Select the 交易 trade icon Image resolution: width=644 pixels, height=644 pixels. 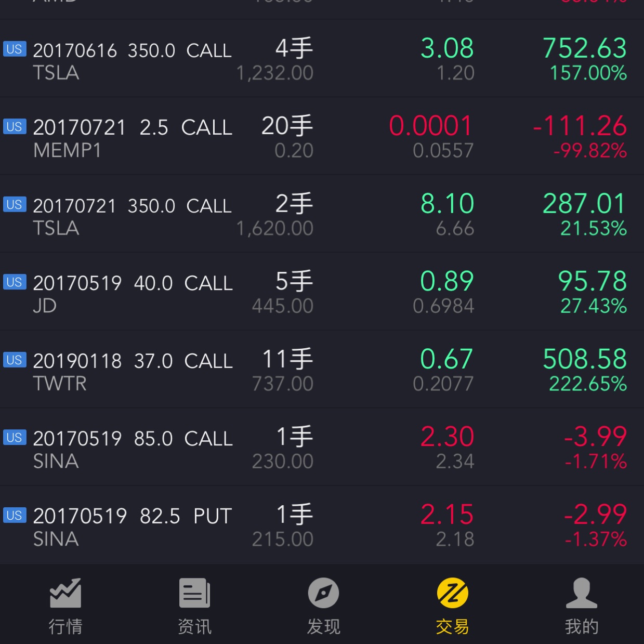pos(452,593)
